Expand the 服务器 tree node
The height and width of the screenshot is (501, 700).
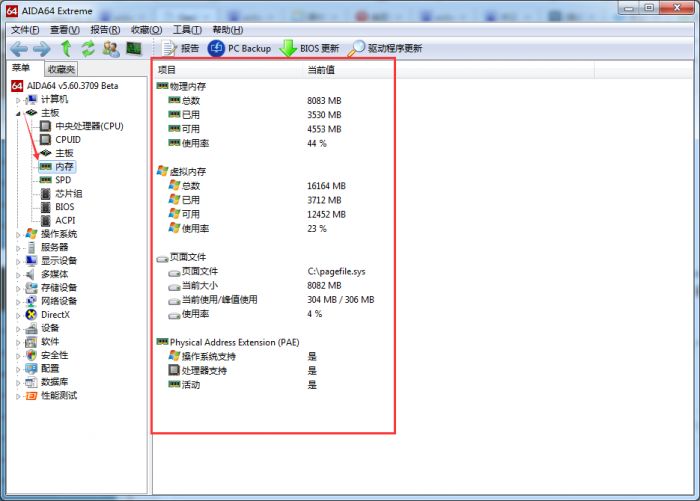pyautogui.click(x=18, y=248)
